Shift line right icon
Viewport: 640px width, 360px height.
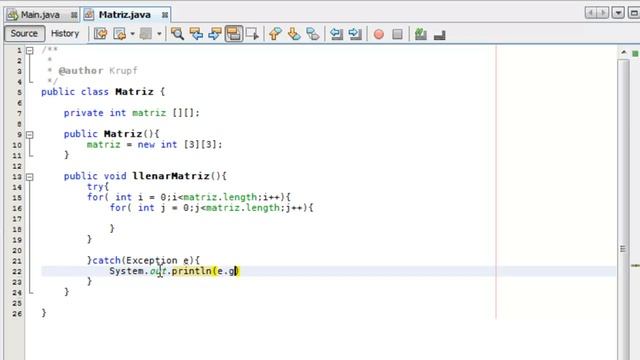click(x=355, y=34)
